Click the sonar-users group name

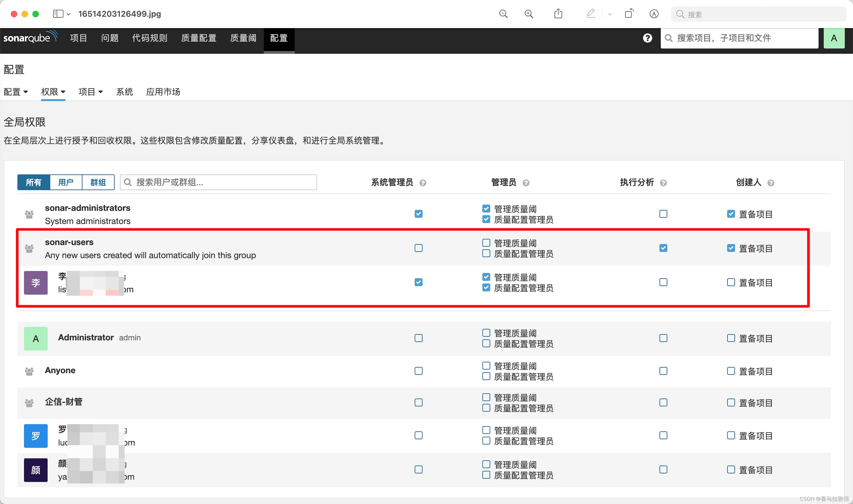69,242
